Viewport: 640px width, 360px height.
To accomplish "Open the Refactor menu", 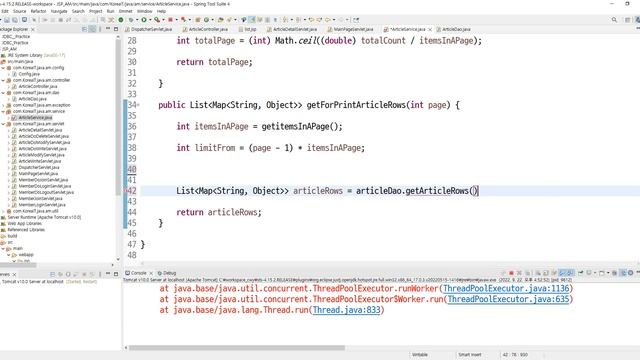I will 38,11.
